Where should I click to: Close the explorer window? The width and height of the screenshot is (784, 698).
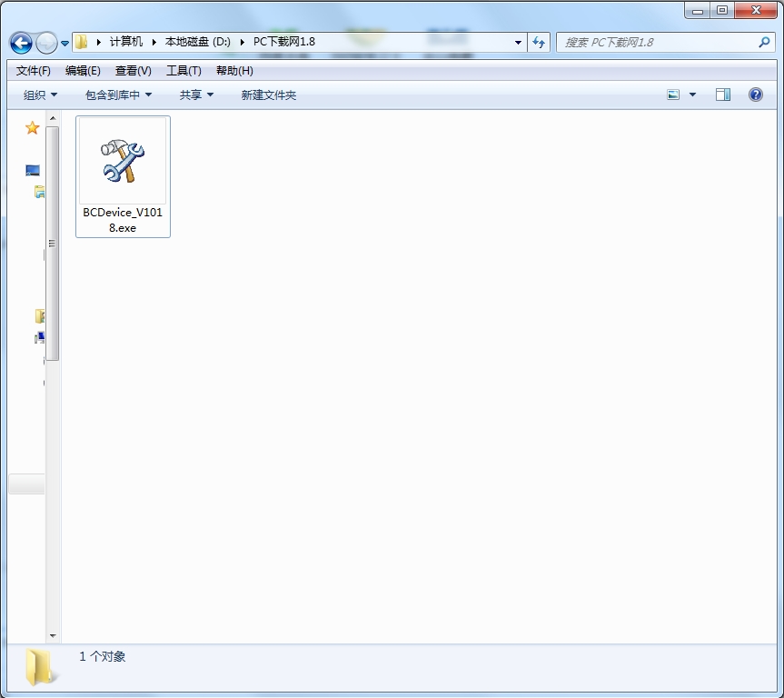[x=757, y=10]
